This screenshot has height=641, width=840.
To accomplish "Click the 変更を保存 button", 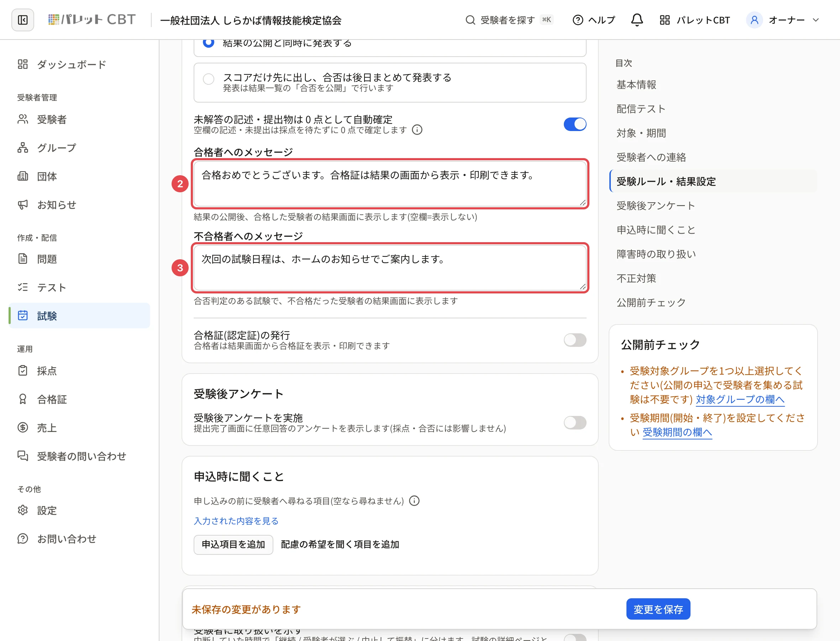I will tap(658, 609).
